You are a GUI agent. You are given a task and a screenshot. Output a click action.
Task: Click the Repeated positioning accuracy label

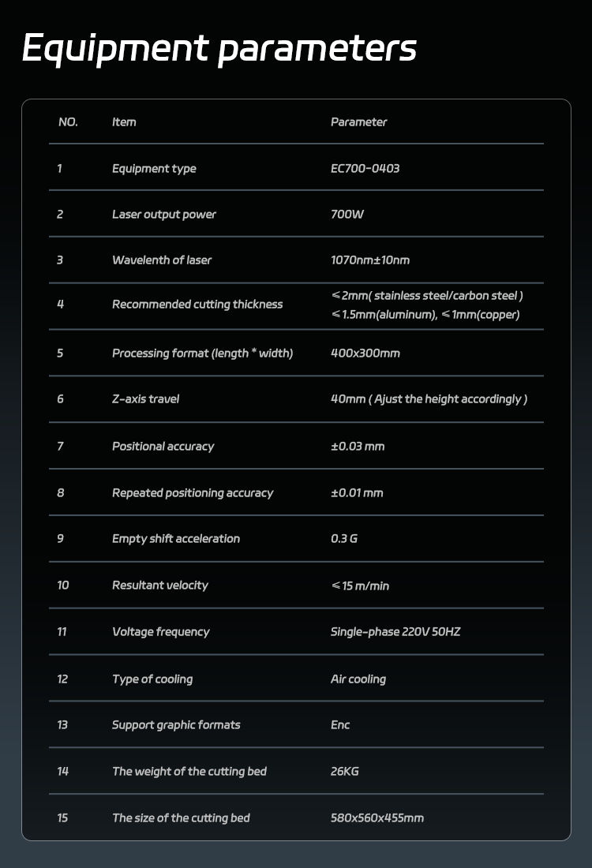[193, 493]
